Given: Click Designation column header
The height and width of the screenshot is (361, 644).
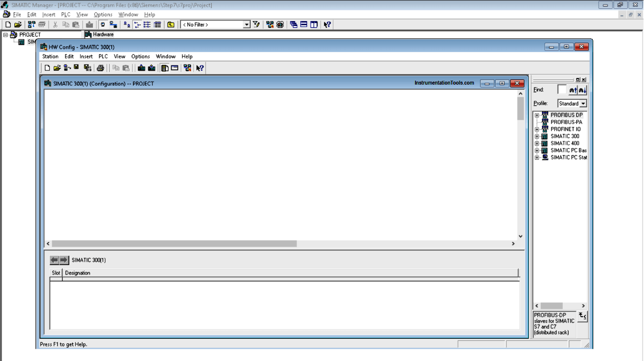Looking at the screenshot, I should tap(290, 273).
